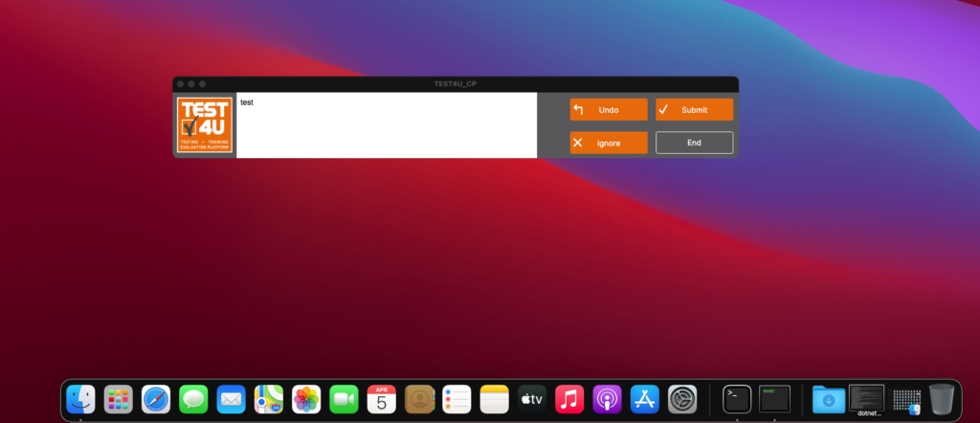This screenshot has height=423, width=980.
Task: Launch the Apple TV app
Action: pos(532,399)
